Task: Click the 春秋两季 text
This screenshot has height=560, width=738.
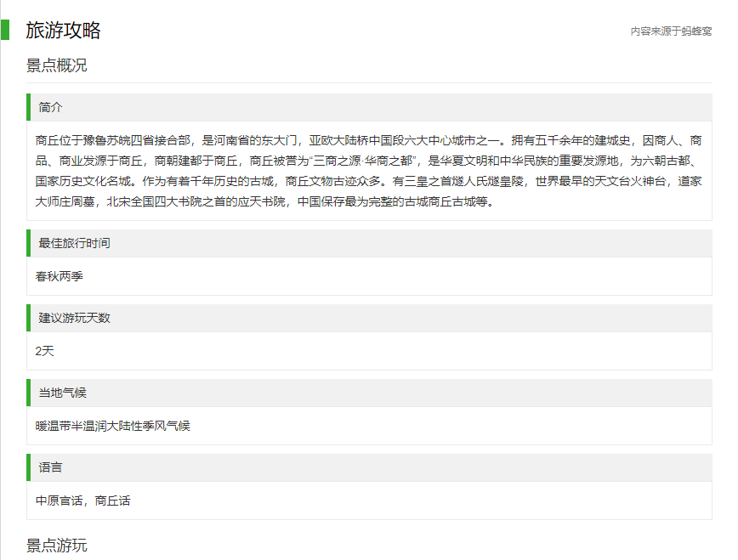Action: coord(60,276)
